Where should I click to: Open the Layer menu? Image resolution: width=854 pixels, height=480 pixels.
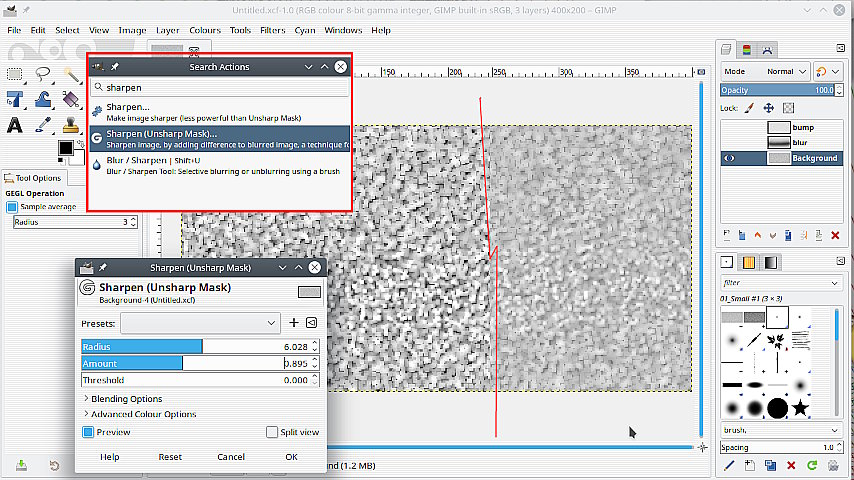coord(167,30)
